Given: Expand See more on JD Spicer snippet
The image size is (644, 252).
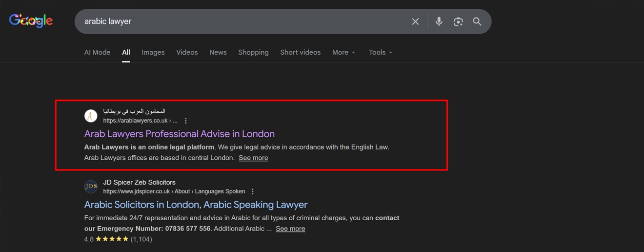Looking at the screenshot, I should tap(290, 229).
